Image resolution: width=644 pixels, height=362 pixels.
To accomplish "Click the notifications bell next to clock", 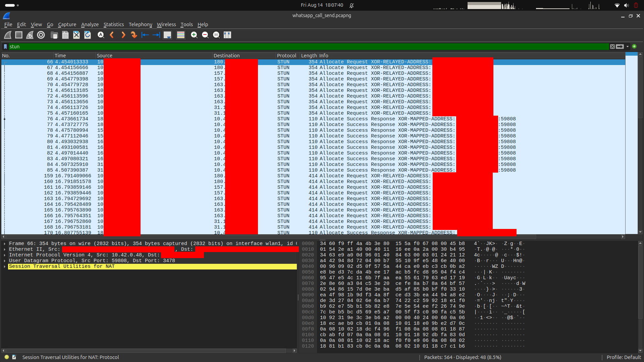I will (x=352, y=5).
